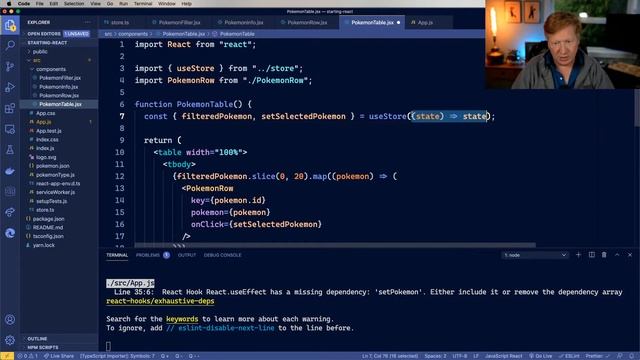Viewport: 640px width, 360px height.
Task: Open the Edge browser tools view
Action: (10, 233)
